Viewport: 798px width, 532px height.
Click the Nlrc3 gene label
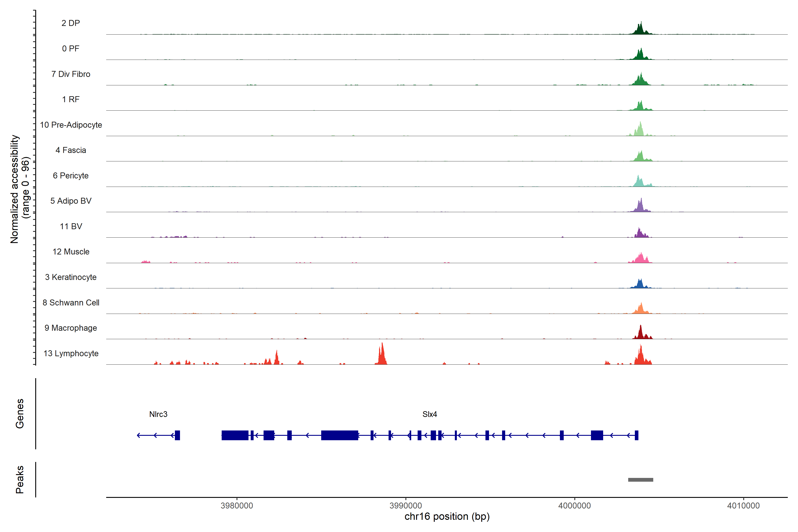158,414
